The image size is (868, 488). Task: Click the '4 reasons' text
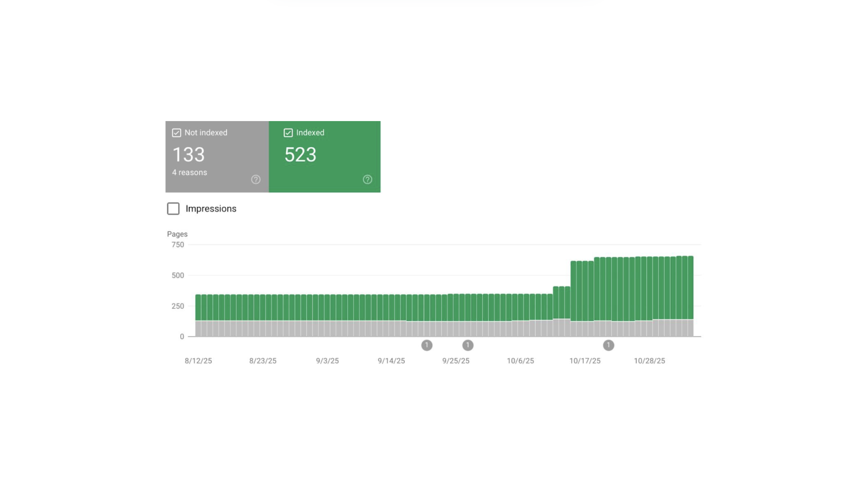[190, 173]
